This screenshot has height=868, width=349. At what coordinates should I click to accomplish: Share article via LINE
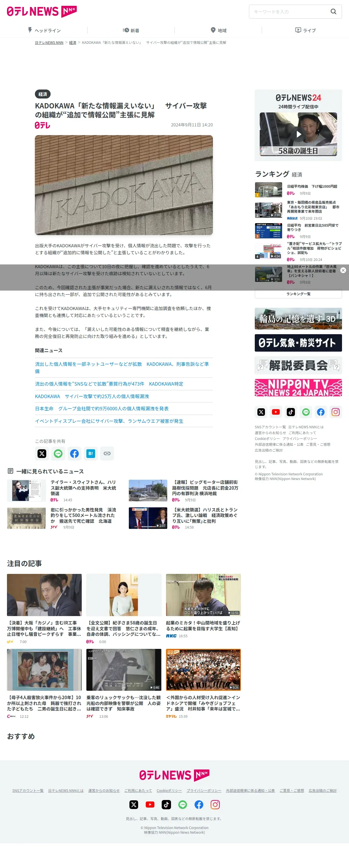[x=58, y=453]
